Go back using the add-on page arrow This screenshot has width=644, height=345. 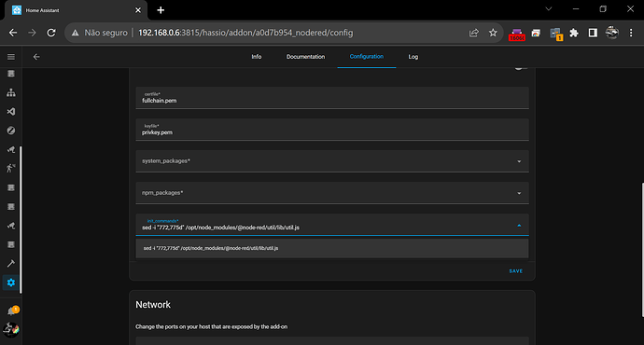[36, 57]
